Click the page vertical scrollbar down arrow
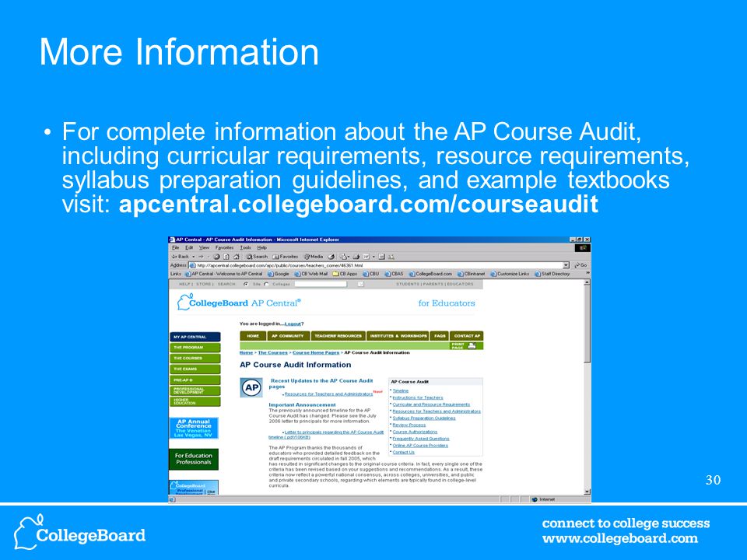 tap(587, 492)
